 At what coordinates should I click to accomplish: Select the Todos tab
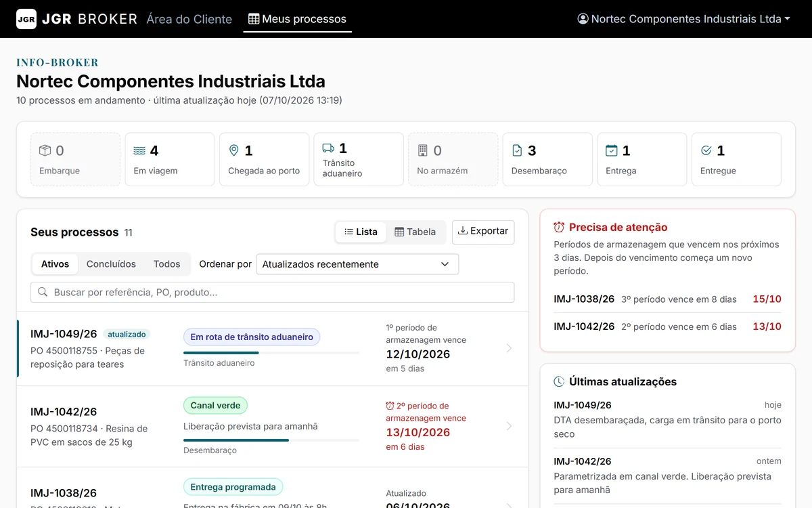(x=166, y=264)
